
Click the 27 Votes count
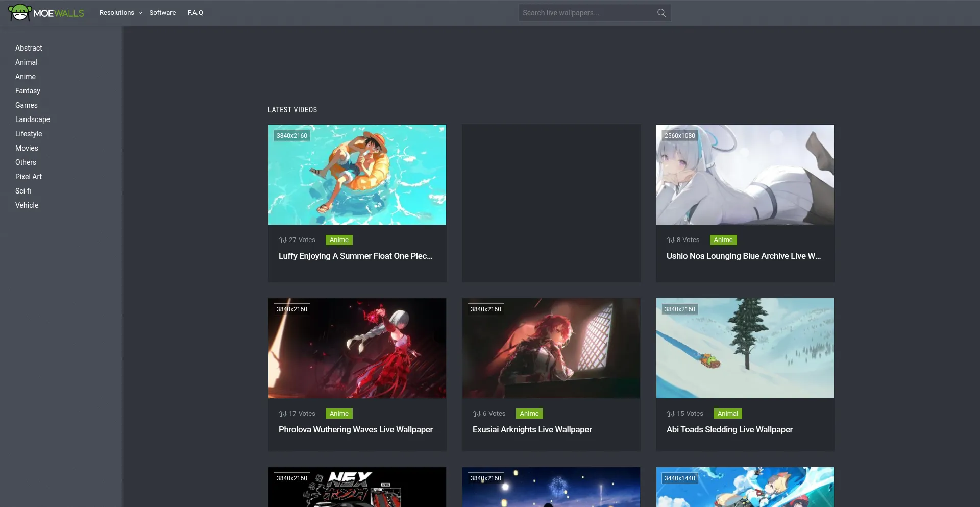(x=302, y=240)
